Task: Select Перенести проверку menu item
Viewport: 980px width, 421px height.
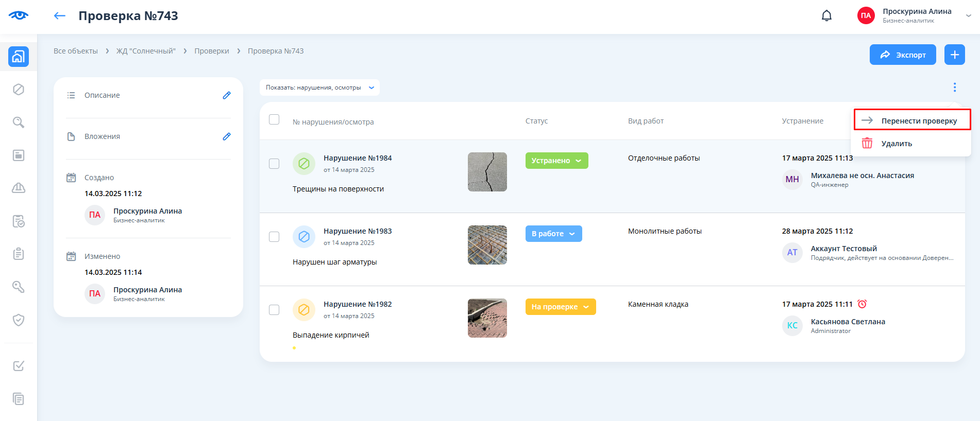Action: [x=912, y=120]
